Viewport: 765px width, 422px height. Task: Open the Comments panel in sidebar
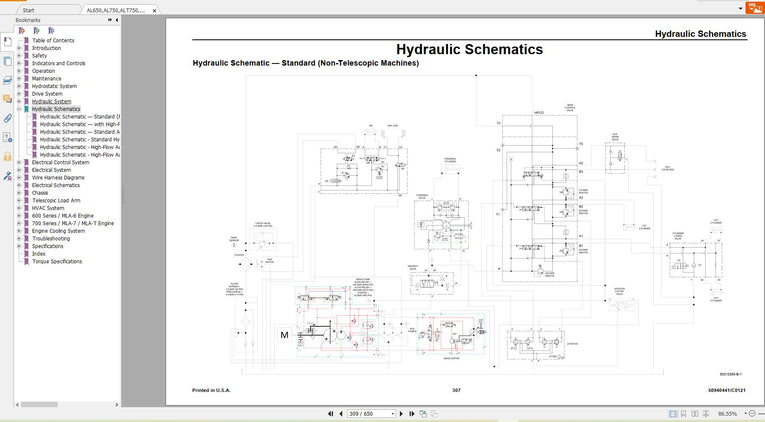click(x=7, y=99)
